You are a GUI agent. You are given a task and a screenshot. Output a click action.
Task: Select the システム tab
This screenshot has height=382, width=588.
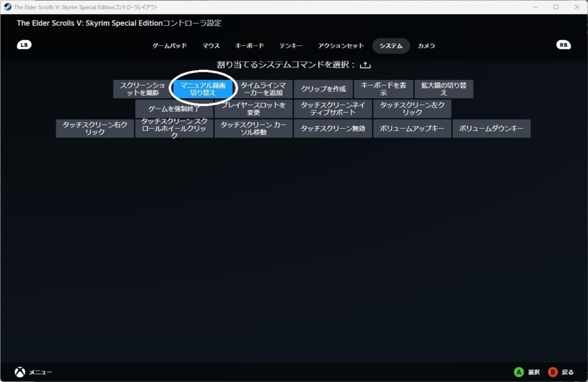click(x=390, y=46)
